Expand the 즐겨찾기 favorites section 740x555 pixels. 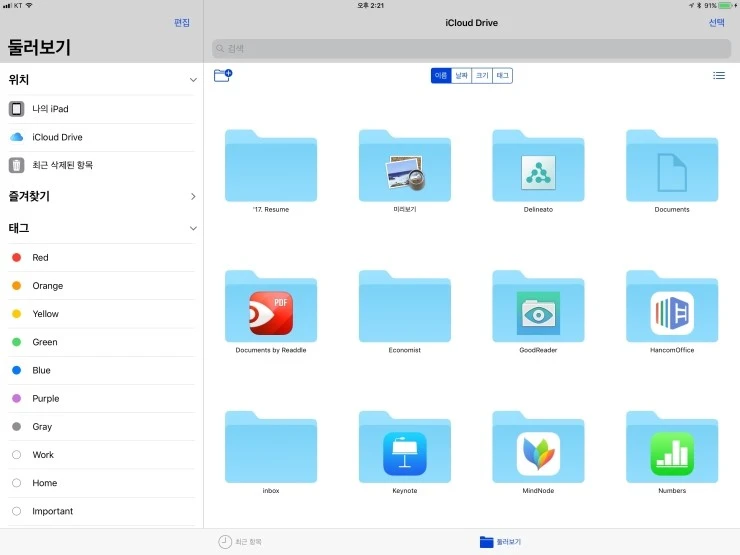[x=193, y=196]
